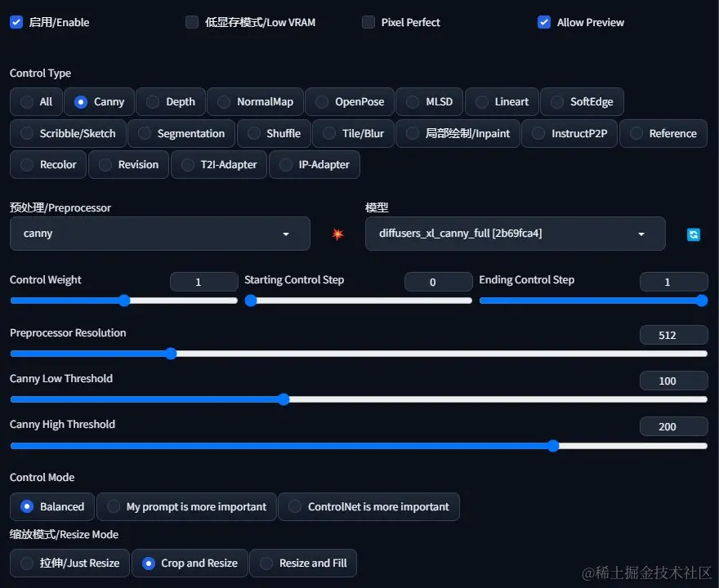Click the blue refresh models icon
This screenshot has height=588, width=719.
coord(694,234)
